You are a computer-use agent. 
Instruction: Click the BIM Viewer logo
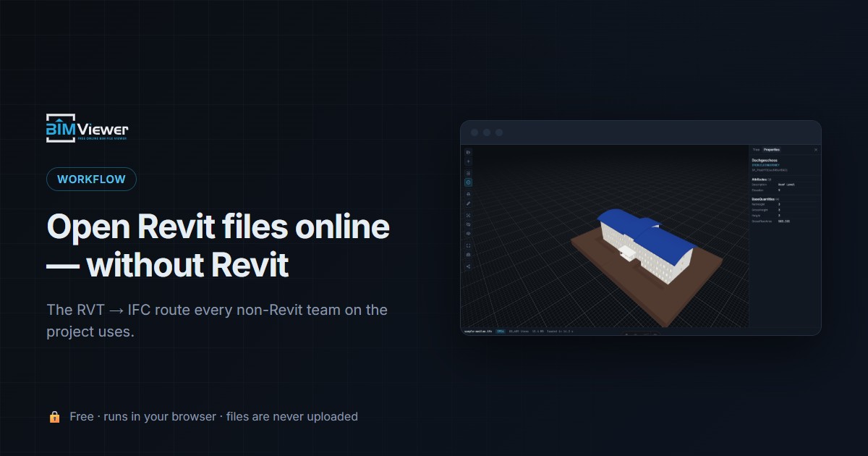pos(88,128)
